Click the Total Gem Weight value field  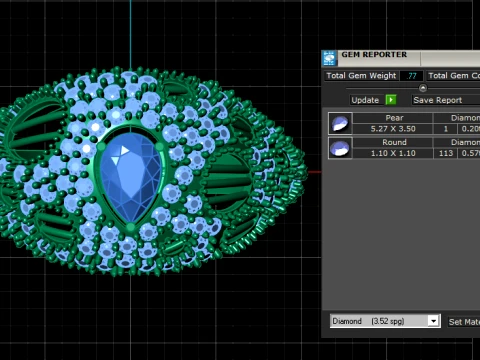pyautogui.click(x=411, y=76)
